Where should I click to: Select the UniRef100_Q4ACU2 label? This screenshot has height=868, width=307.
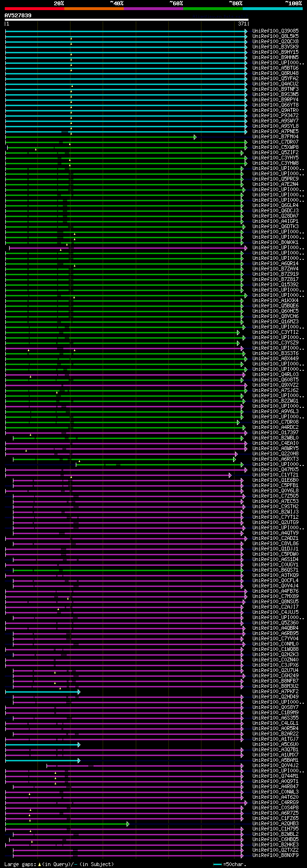tap(275, 84)
